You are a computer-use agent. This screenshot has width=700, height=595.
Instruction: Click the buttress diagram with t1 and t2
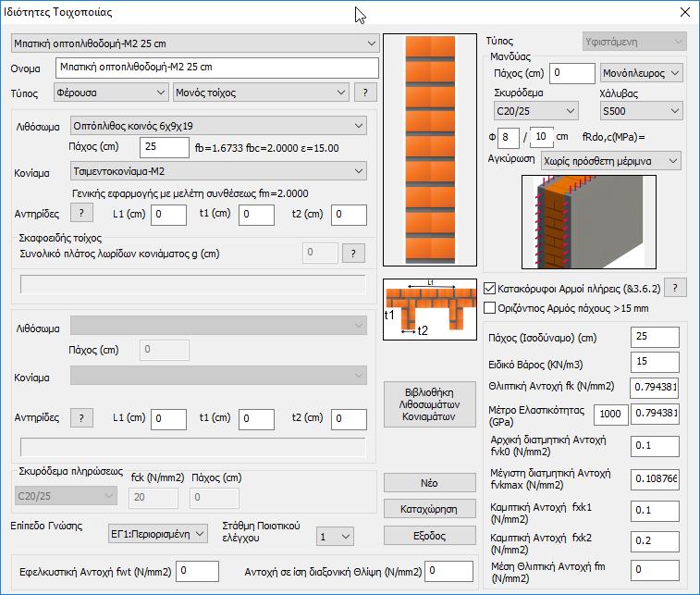(430, 310)
